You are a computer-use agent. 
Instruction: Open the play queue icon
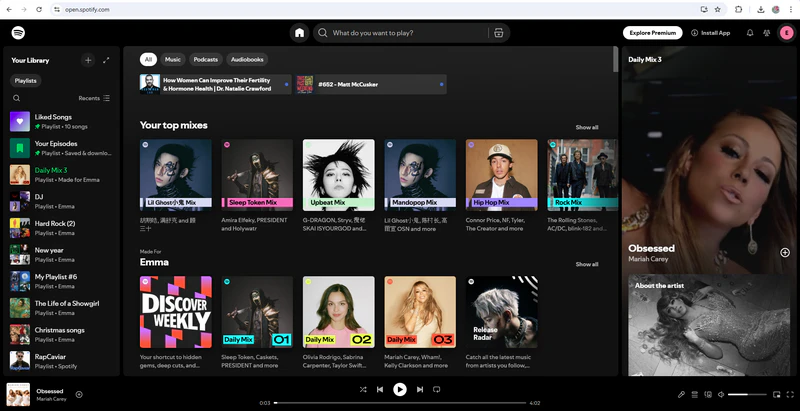click(x=694, y=394)
